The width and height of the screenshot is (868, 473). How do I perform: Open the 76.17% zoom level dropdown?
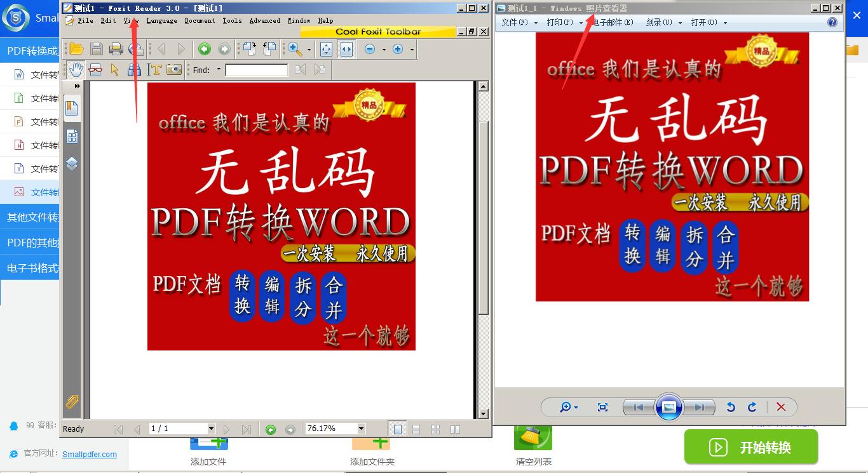pos(361,429)
